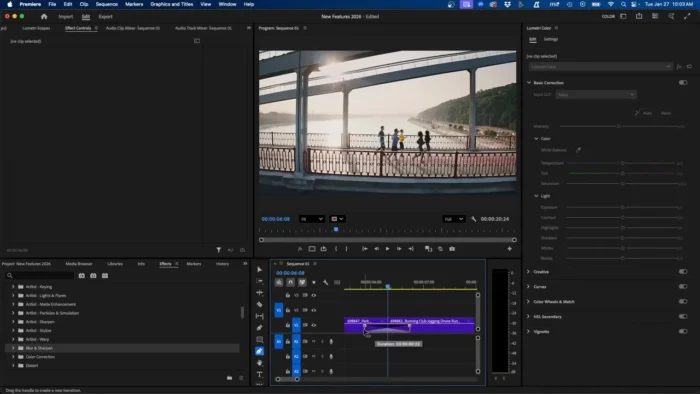The image size is (700, 394).
Task: Open Graphics and Titles menu
Action: point(171,4)
